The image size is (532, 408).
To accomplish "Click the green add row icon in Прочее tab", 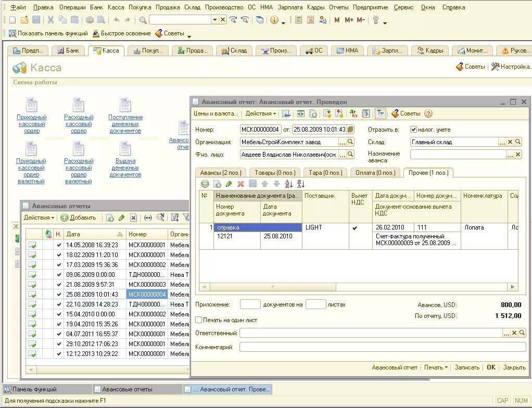I will [x=205, y=184].
